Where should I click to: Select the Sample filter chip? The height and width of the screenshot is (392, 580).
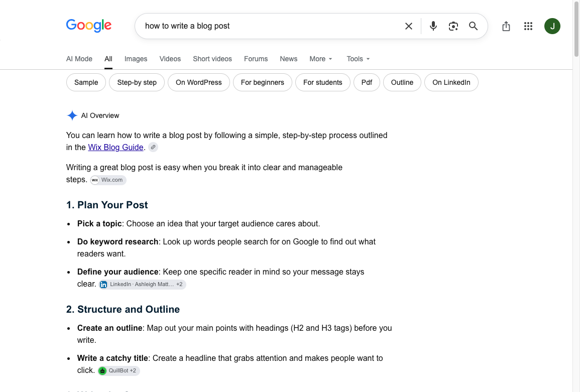86,82
